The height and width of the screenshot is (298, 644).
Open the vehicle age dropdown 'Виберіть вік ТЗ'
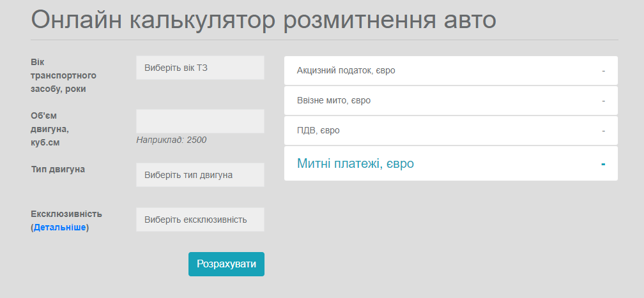point(200,68)
